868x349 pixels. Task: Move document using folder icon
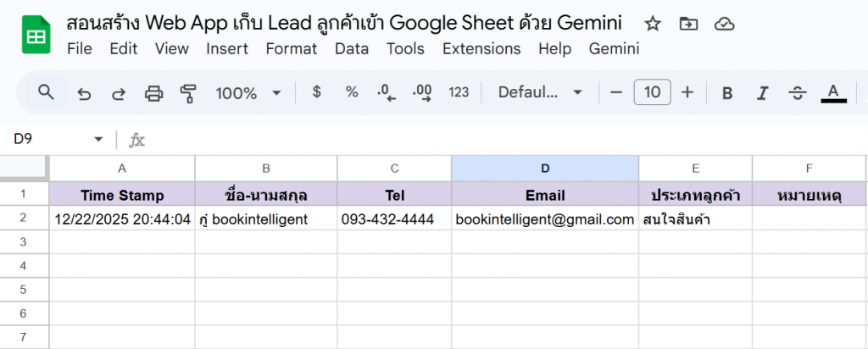(688, 24)
